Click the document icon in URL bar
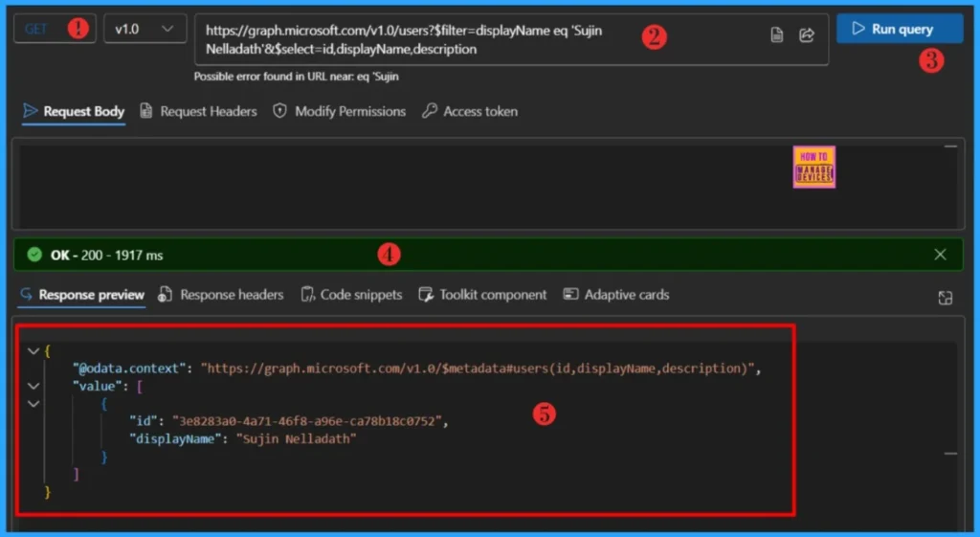Viewport: 980px width, 537px height. pos(776,35)
